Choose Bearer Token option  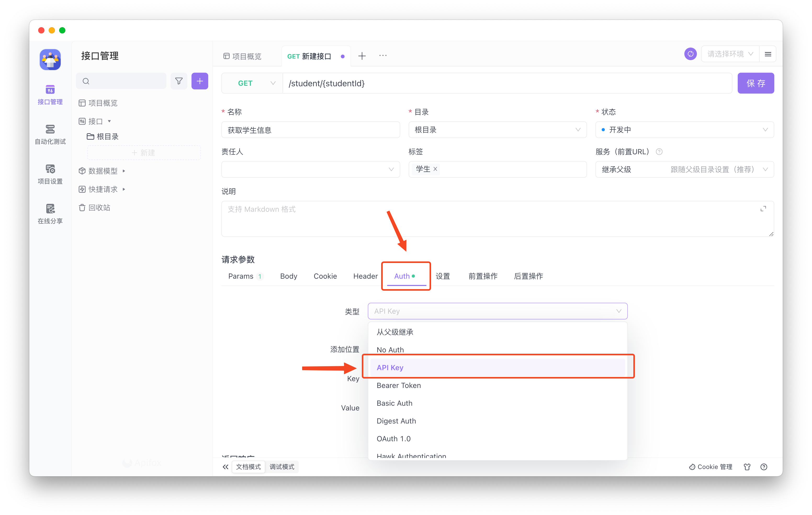(497, 385)
